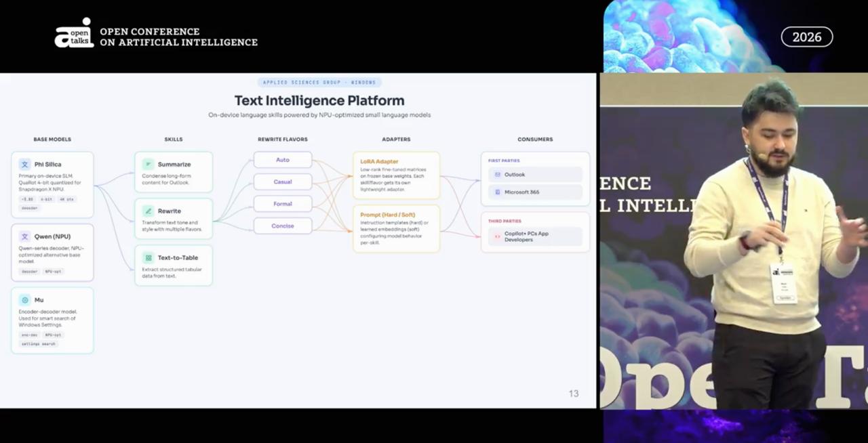Click the Text-to-Table grid icon

(148, 258)
